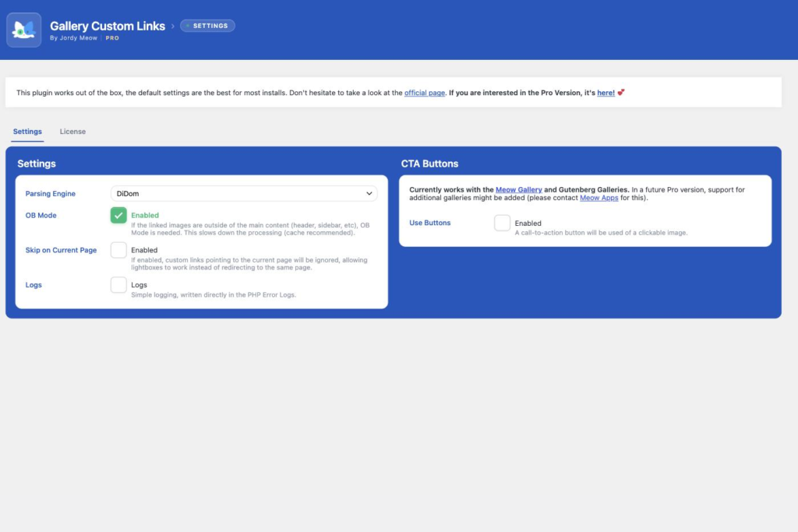
Task: Click the OB Mode label
Action: [41, 216]
